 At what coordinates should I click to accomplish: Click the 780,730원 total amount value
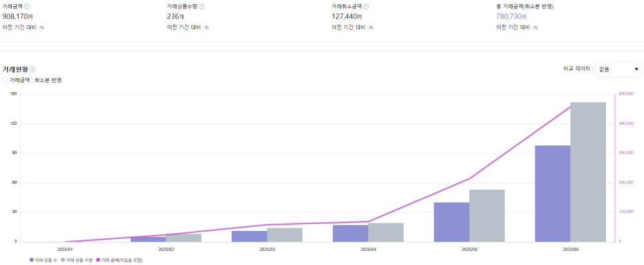(511, 17)
